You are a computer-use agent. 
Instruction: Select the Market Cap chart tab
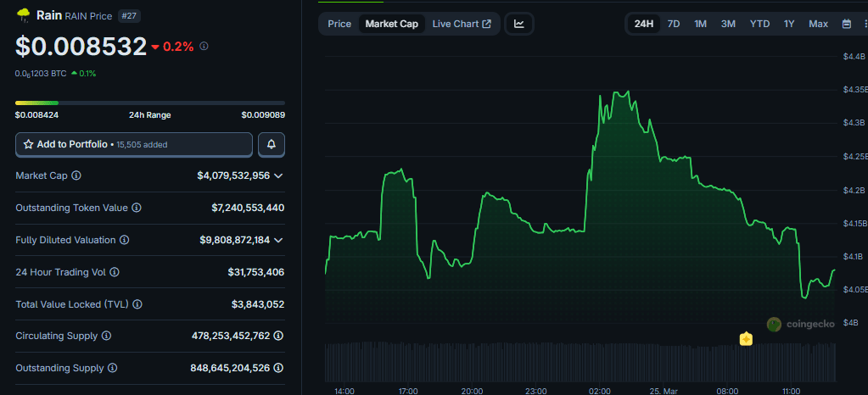391,24
